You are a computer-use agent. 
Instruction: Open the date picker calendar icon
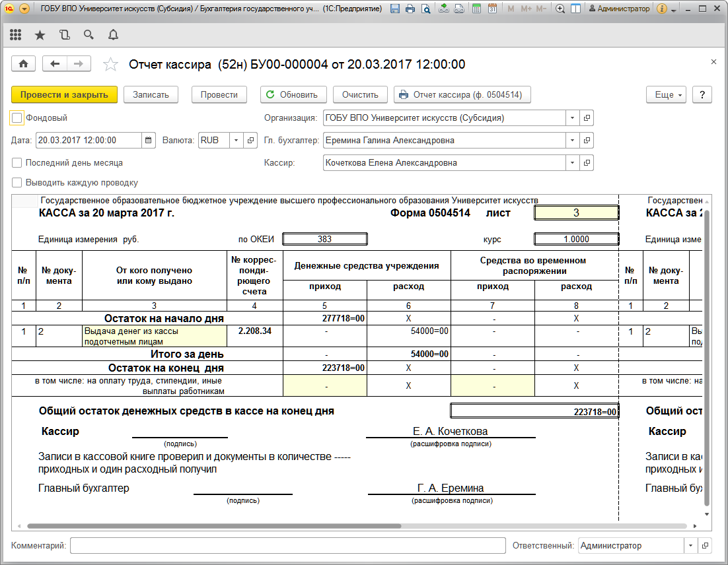pyautogui.click(x=148, y=140)
